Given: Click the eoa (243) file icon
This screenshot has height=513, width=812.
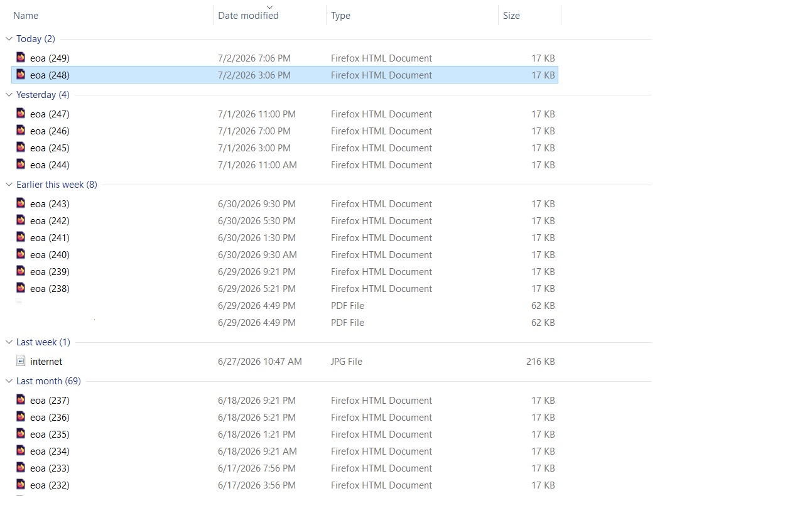Looking at the screenshot, I should [21, 203].
